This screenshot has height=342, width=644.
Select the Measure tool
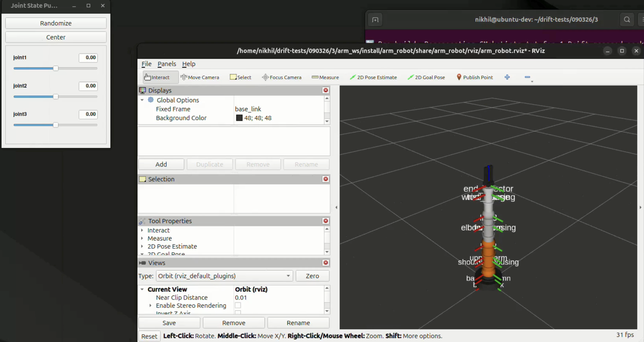[325, 77]
